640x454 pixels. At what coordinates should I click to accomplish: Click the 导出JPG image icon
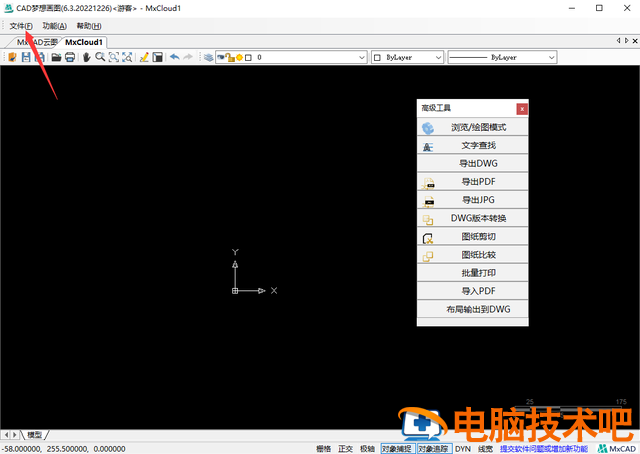pos(428,202)
